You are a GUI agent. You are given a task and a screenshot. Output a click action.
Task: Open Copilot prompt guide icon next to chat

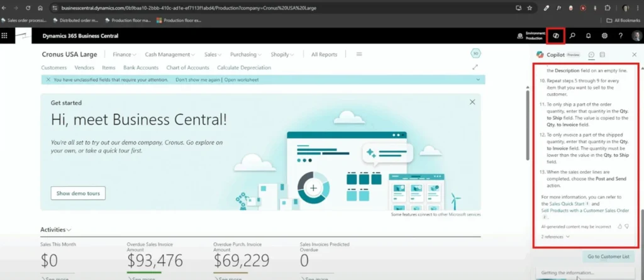602,54
